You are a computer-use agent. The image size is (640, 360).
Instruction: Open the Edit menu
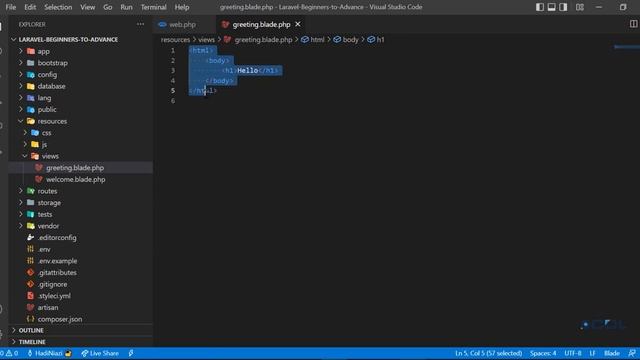(x=30, y=7)
